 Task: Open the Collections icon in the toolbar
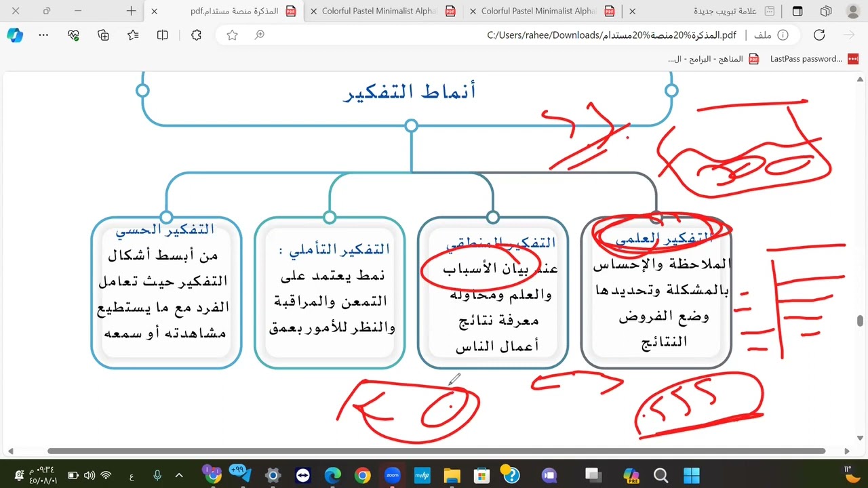click(104, 35)
